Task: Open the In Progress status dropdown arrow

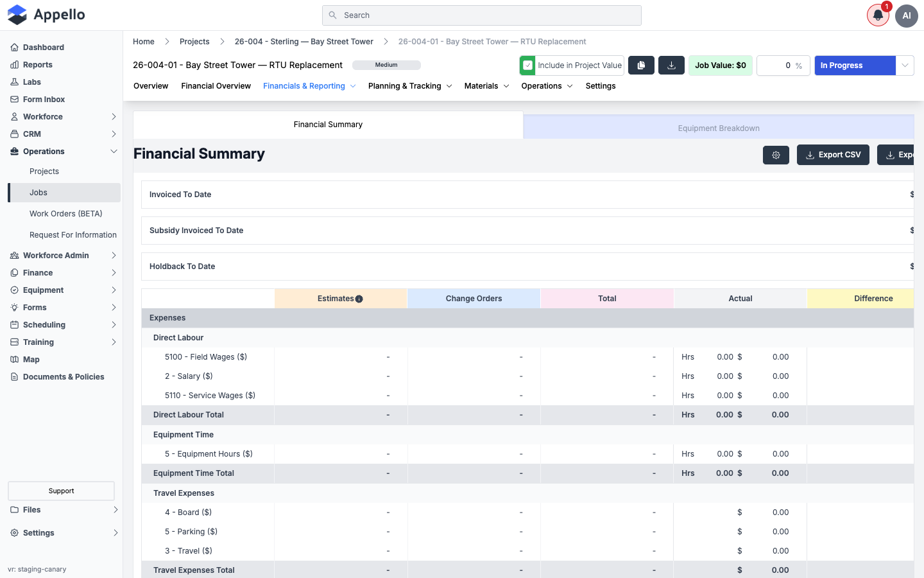Action: point(905,66)
